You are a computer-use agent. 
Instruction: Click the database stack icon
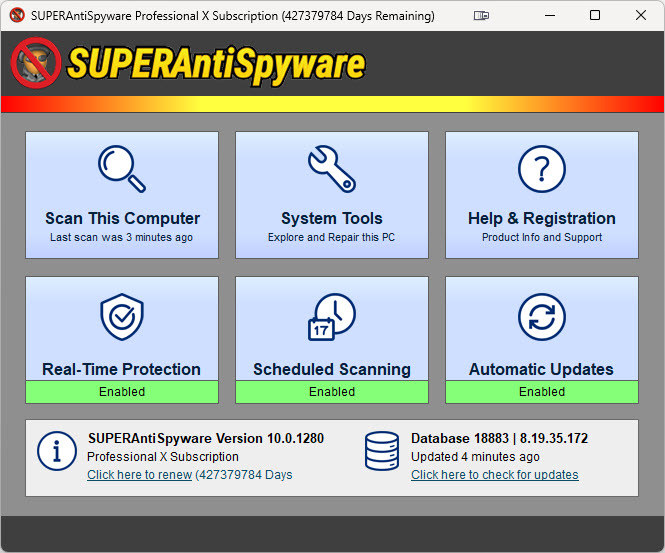tap(382, 451)
